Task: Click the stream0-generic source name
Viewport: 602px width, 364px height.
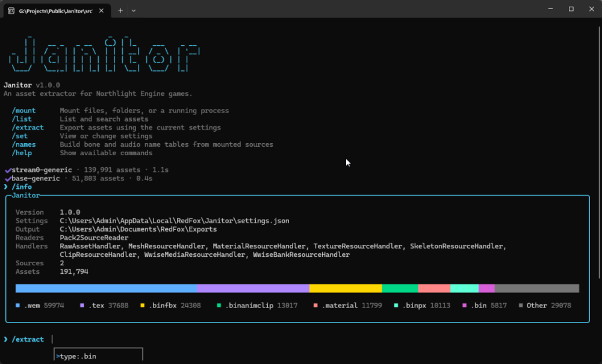Action: 42,170
